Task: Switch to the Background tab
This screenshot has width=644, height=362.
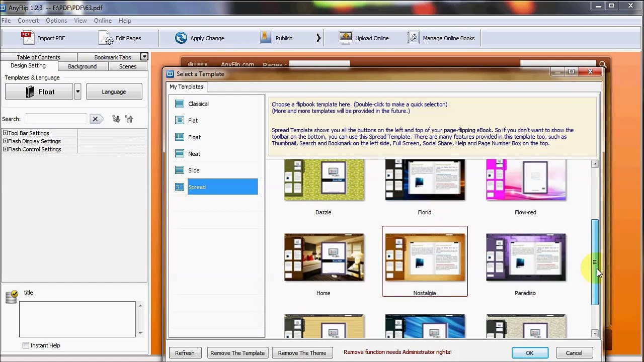Action: click(x=82, y=66)
